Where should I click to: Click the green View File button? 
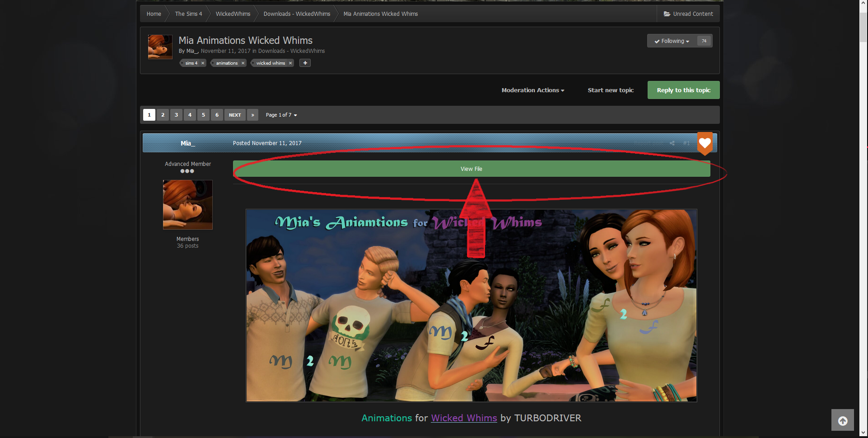click(471, 169)
